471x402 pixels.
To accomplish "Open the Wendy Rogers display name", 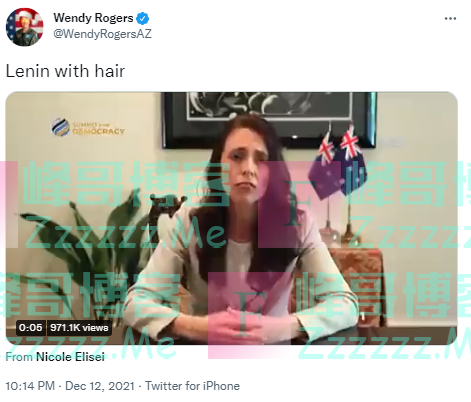I will coord(93,18).
